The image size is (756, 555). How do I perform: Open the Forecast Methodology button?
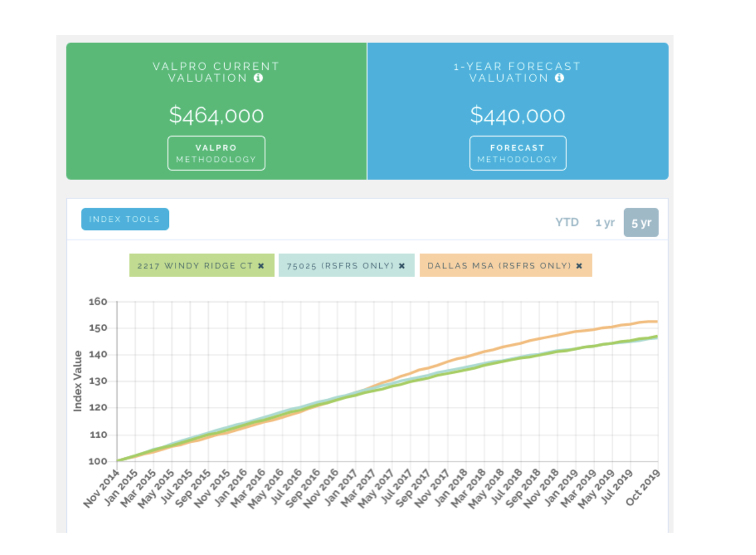518,153
